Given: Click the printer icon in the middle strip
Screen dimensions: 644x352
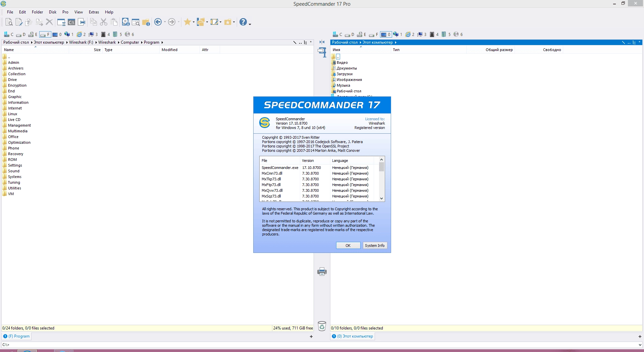Looking at the screenshot, I should 322,271.
